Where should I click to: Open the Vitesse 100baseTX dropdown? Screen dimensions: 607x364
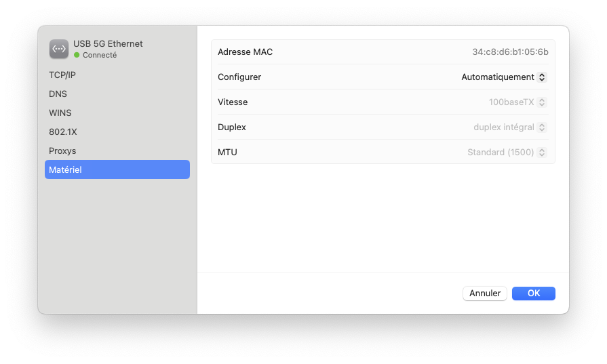[x=517, y=102]
